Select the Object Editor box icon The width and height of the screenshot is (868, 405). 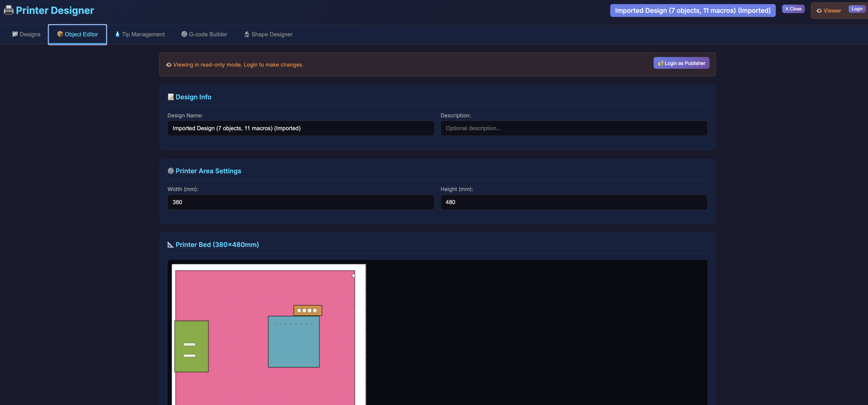coord(60,34)
